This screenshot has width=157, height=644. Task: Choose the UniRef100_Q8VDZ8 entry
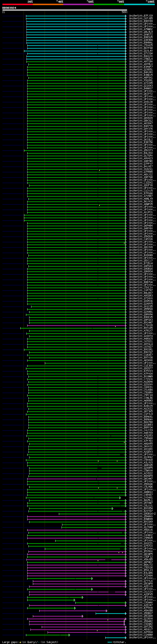(141, 118)
